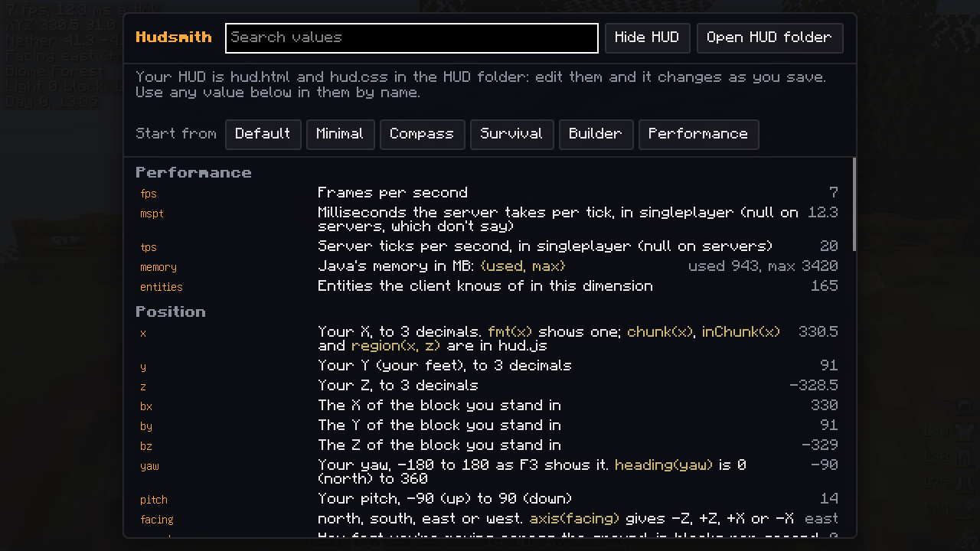
Task: Choose the Compass preset
Action: pyautogui.click(x=423, y=135)
